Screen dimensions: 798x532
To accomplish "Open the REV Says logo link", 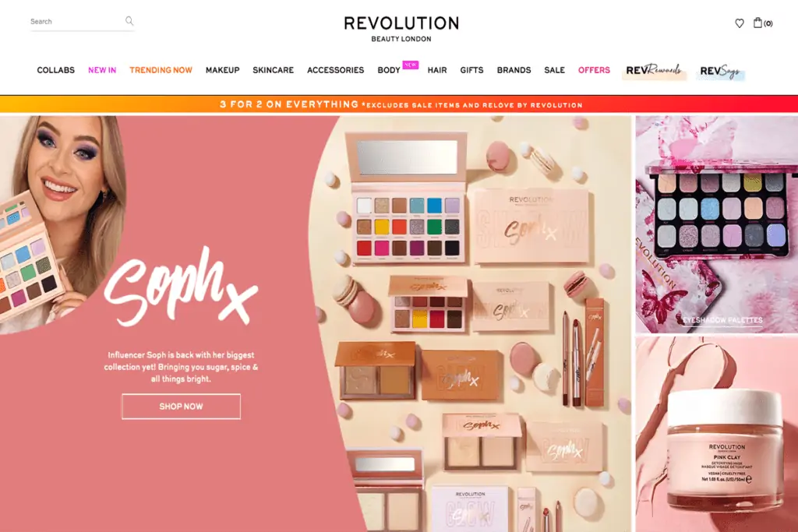I will tap(721, 72).
